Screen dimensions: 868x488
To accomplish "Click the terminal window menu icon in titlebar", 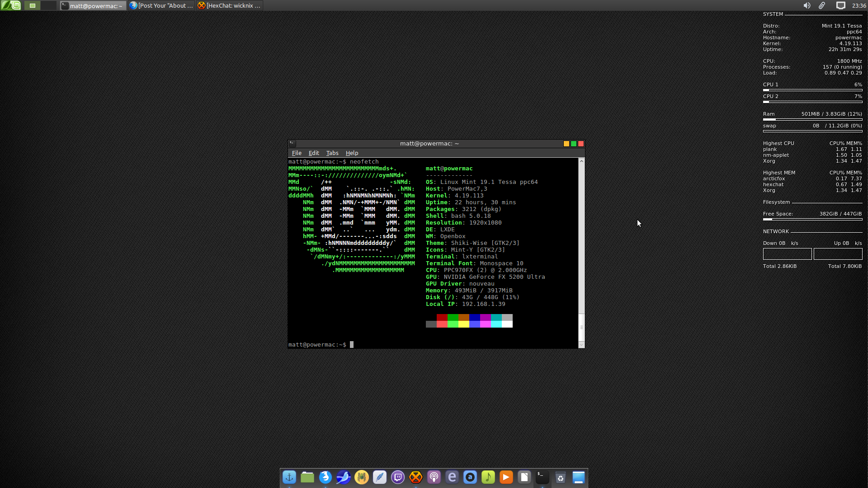I will tap(292, 143).
